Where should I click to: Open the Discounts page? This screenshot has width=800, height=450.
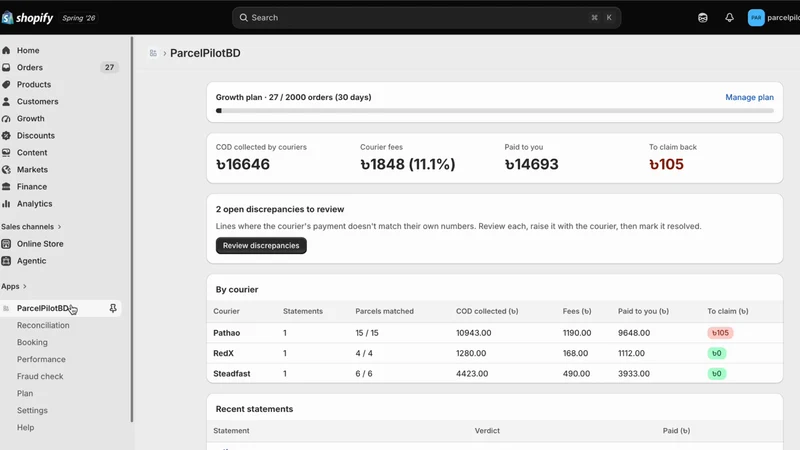(x=36, y=135)
